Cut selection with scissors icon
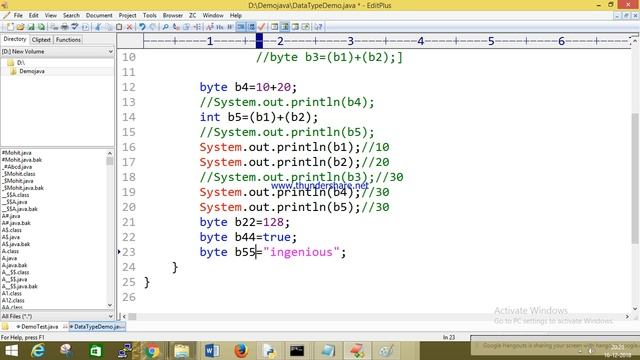The image size is (640, 360). [98, 27]
